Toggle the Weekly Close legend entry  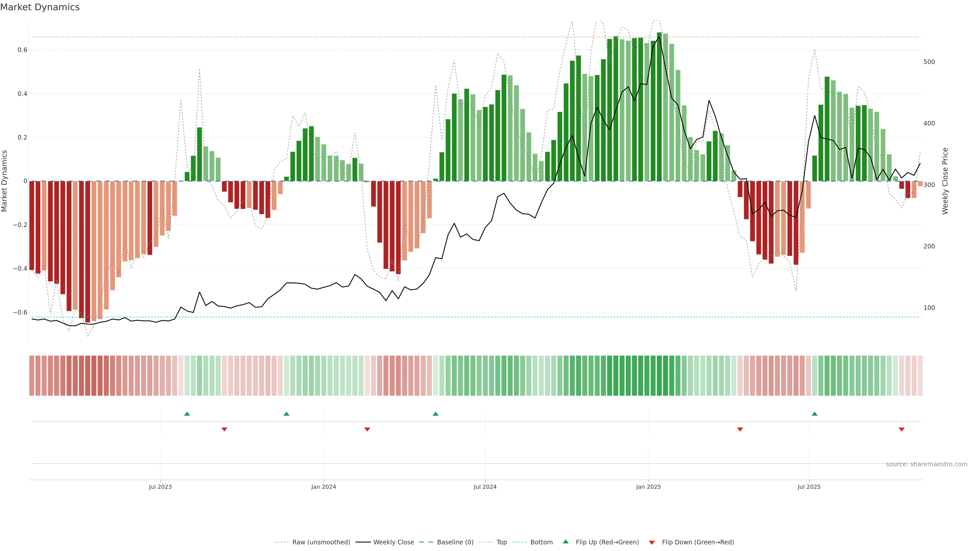tap(393, 542)
